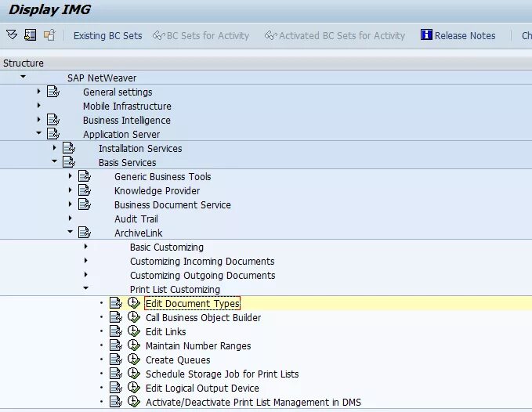
Task: Click the second toolbar icon beside expand
Action: pyautogui.click(x=31, y=35)
